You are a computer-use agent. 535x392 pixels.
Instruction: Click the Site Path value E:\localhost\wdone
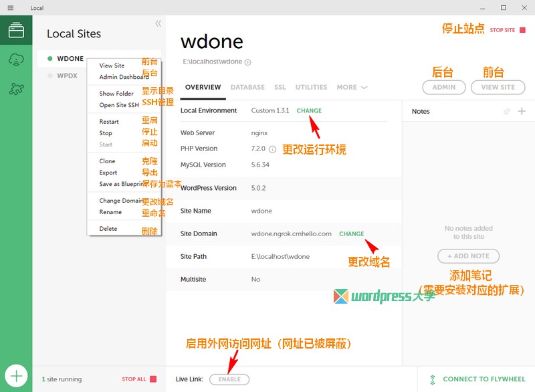point(280,257)
